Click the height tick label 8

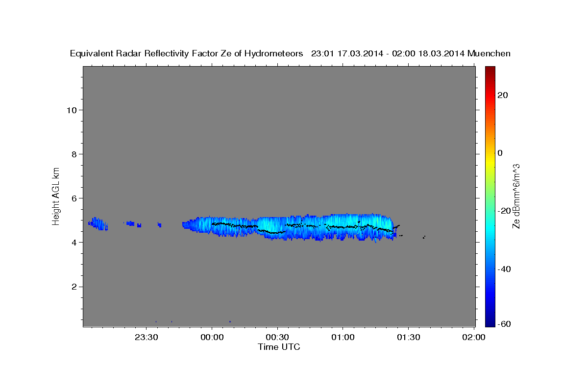[73, 154]
